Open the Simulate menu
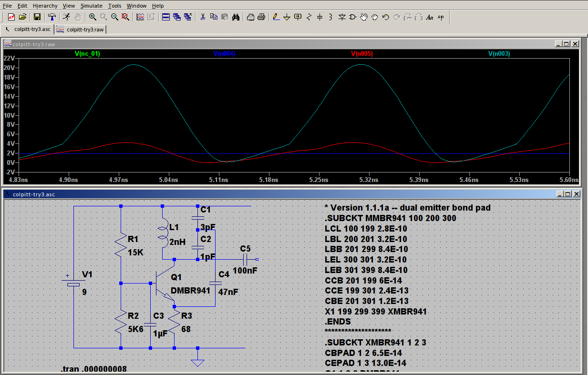This screenshot has height=375, width=588. [x=91, y=6]
